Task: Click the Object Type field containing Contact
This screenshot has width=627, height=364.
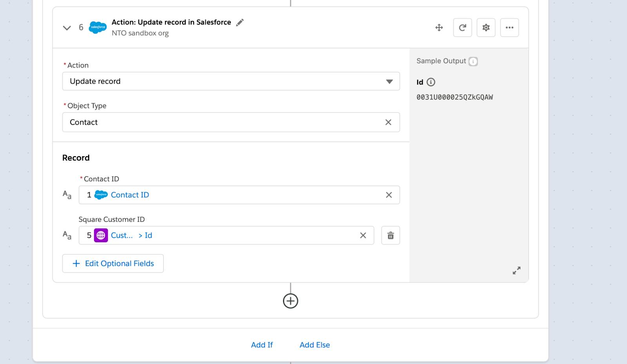Action: pos(231,122)
